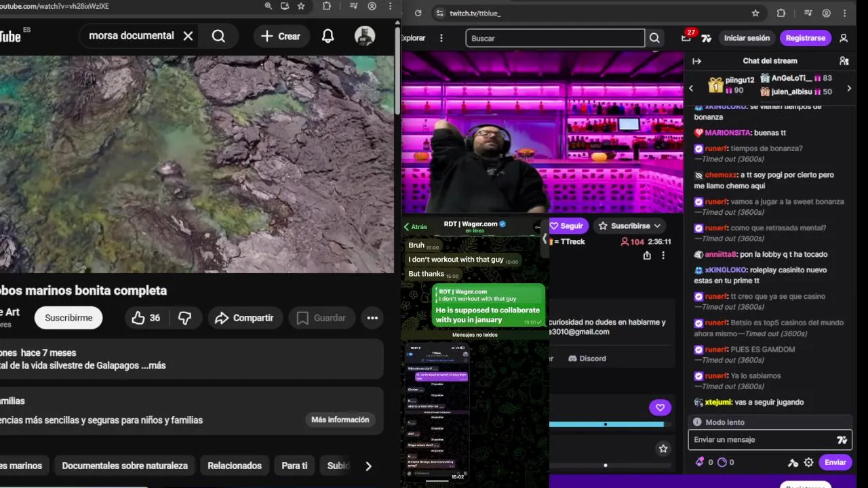Show next gift leaderboard entries in chat

point(849,88)
